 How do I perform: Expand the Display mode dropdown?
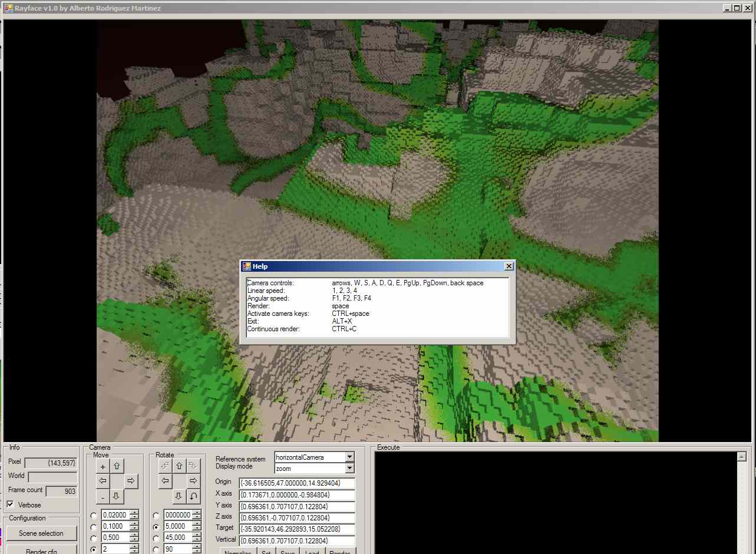349,469
